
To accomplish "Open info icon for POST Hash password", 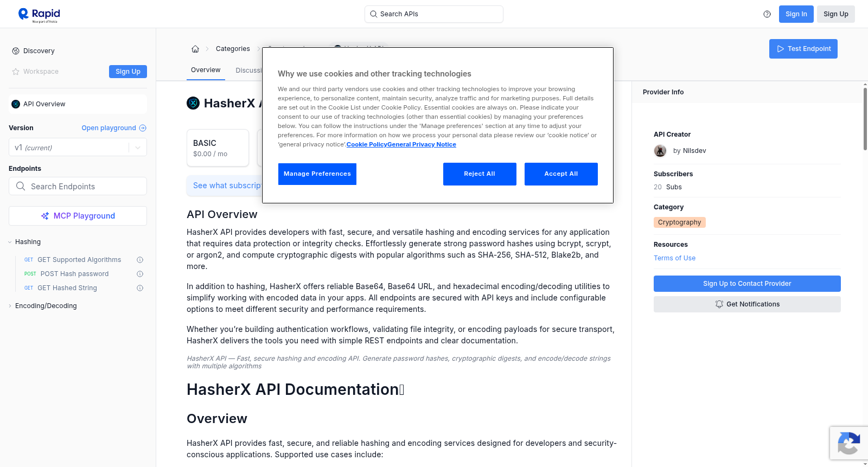I will (140, 274).
